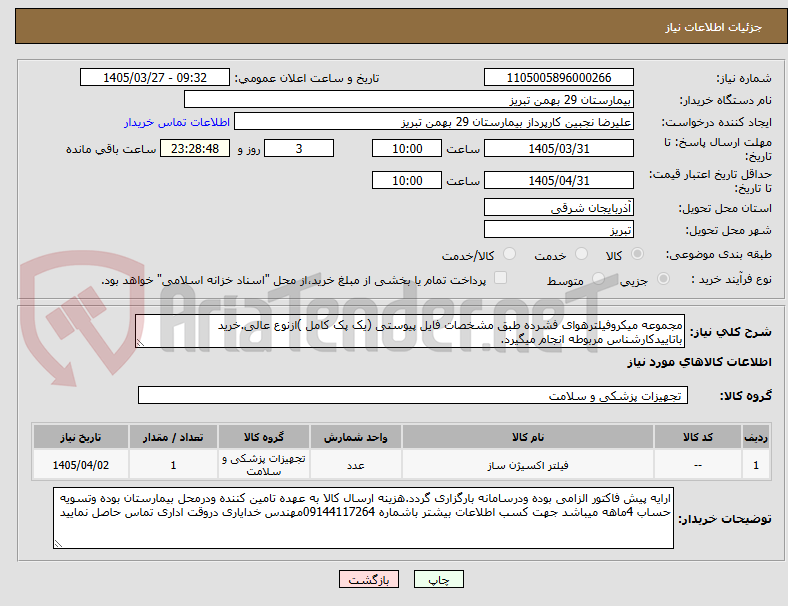
Task: Click table cell فیلتر اکسیژن ساز
Action: click(x=528, y=465)
